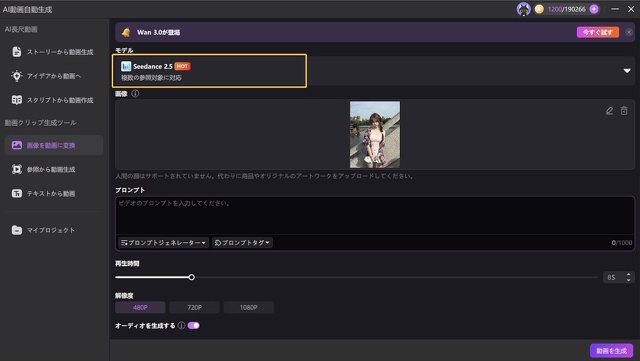Click the idea lightbulb icon
The height and width of the screenshot is (361, 640).
17,76
